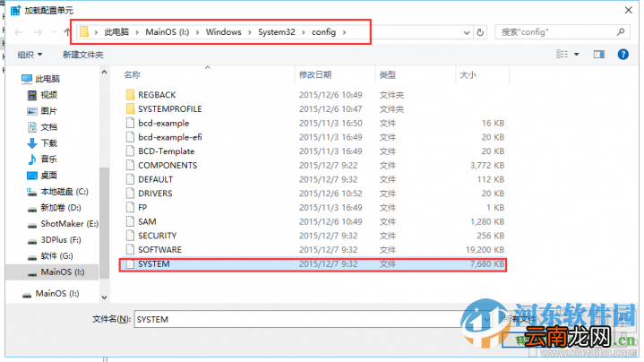Select the BCD-Template file
Image resolution: width=644 pixels, height=362 pixels.
314,151
